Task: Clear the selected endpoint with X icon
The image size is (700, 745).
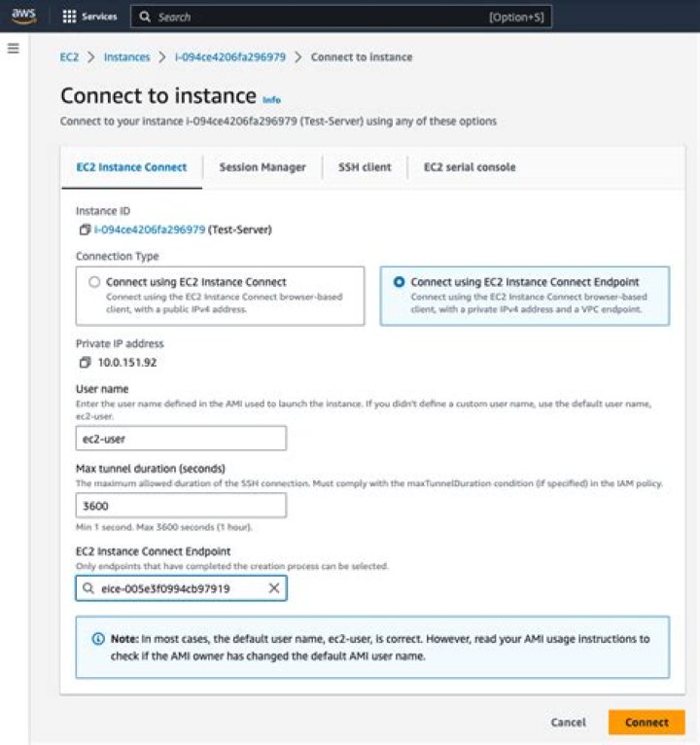Action: click(x=273, y=588)
